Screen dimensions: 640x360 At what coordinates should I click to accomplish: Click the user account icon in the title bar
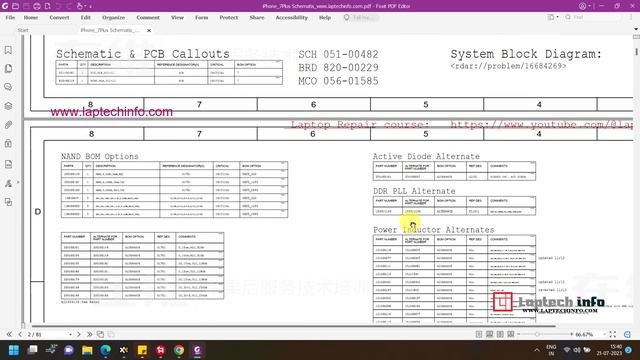582,6
